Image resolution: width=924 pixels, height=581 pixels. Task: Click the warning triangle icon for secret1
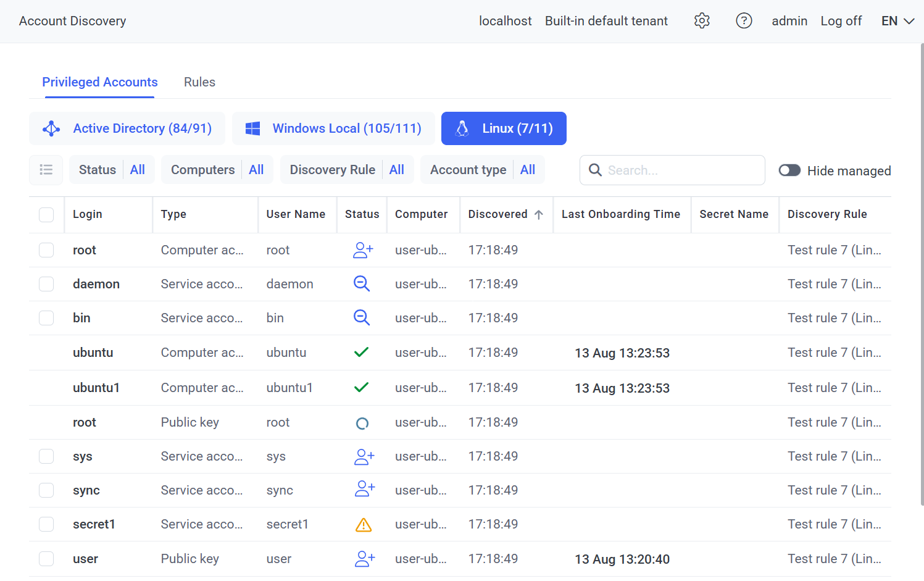364,525
